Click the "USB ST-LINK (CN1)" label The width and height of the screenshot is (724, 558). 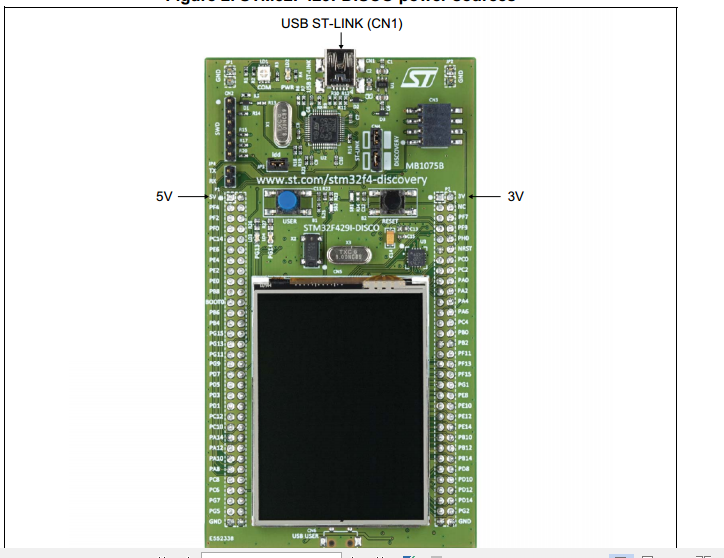click(x=342, y=24)
